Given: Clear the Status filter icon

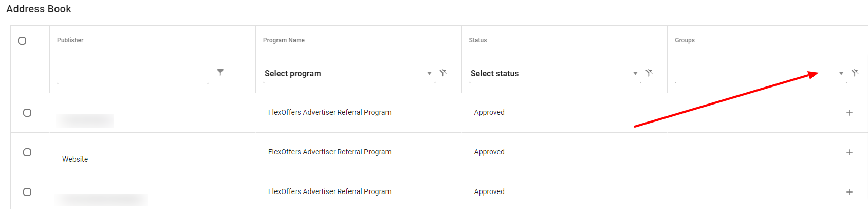Looking at the screenshot, I should click(x=649, y=73).
